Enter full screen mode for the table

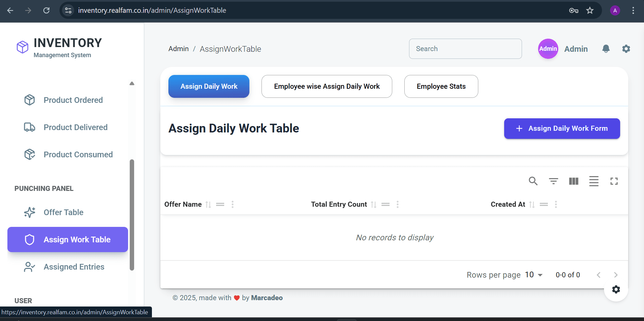click(614, 181)
